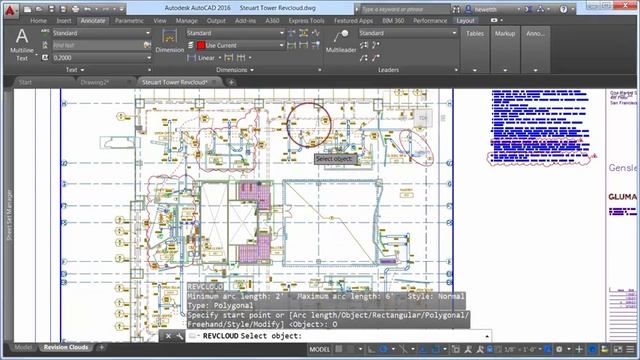The width and height of the screenshot is (640, 360).
Task: Open the Insert ribbon tab
Action: point(64,20)
